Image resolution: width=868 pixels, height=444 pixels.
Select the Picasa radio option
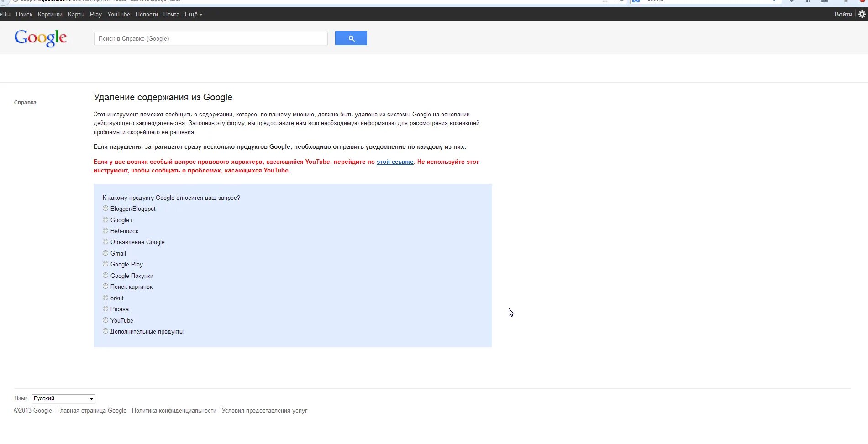[105, 309]
